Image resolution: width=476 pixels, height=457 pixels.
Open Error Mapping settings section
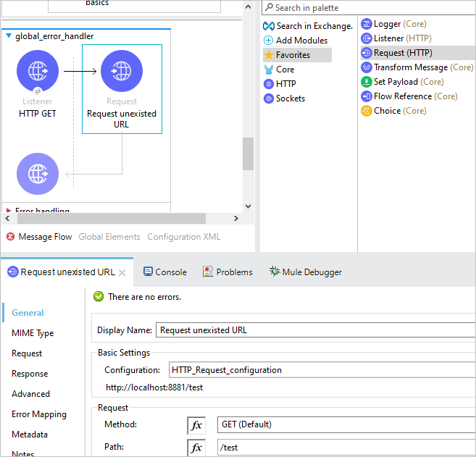[x=39, y=414]
